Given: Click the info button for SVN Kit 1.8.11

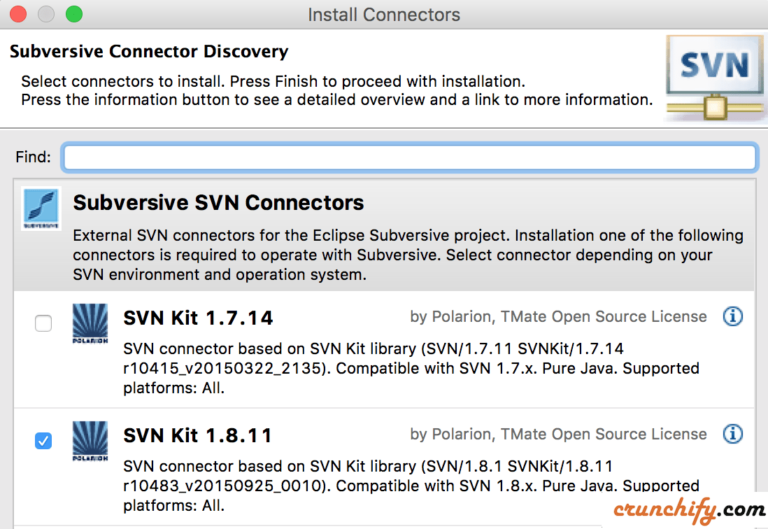Looking at the screenshot, I should click(733, 434).
